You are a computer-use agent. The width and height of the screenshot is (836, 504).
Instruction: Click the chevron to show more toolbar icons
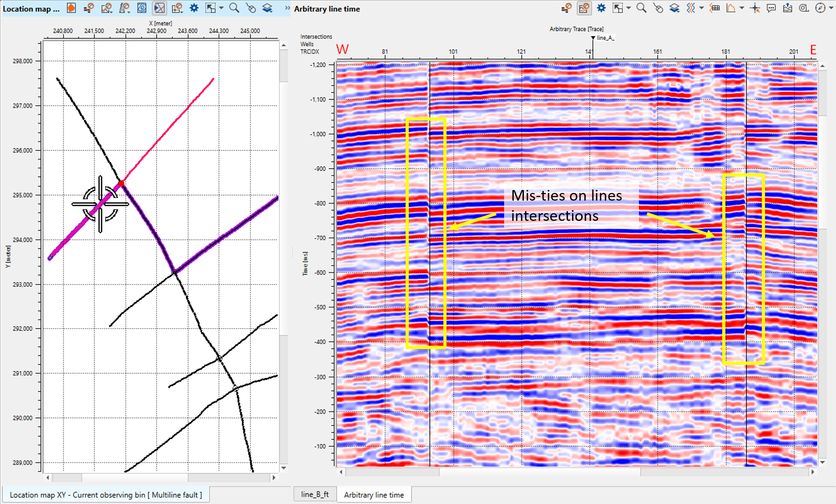(287, 8)
